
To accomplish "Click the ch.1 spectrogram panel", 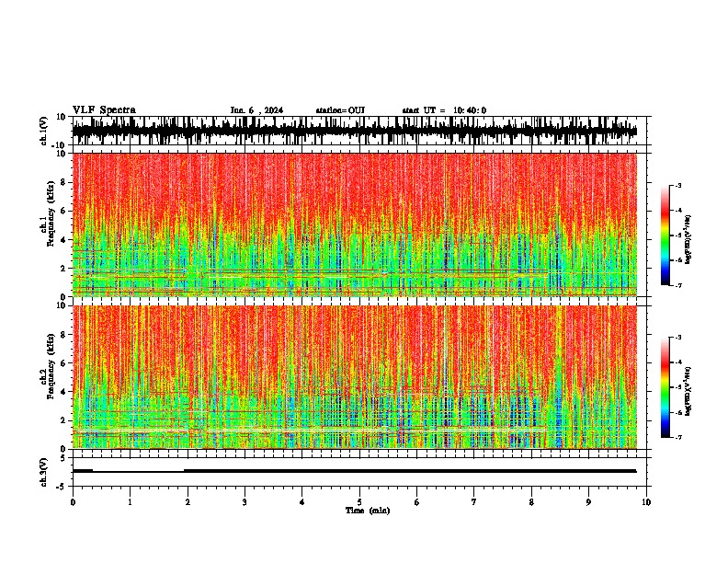I will [x=355, y=224].
